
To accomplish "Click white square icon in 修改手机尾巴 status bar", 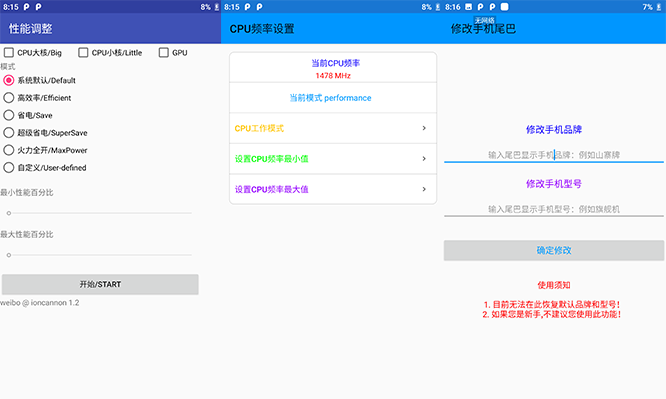I will click(505, 7).
